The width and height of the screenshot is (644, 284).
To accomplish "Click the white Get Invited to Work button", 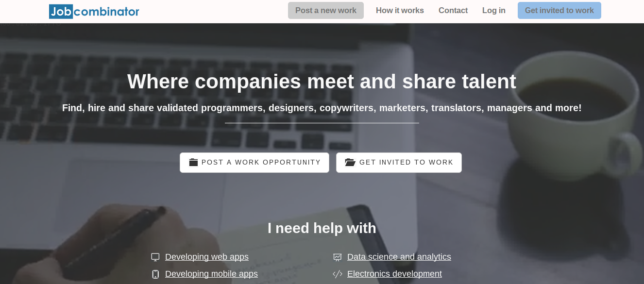I will tap(399, 162).
